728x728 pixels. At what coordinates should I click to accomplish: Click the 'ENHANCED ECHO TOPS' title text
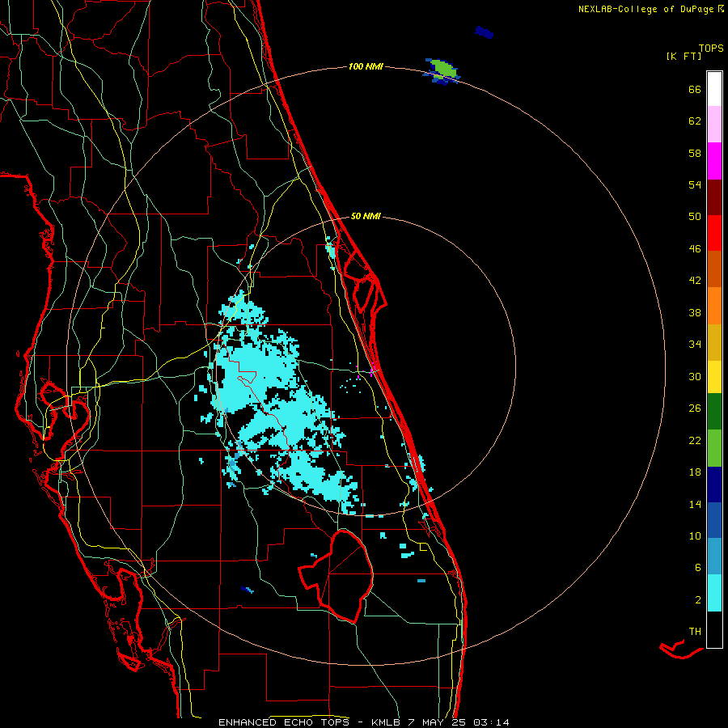[x=284, y=722]
